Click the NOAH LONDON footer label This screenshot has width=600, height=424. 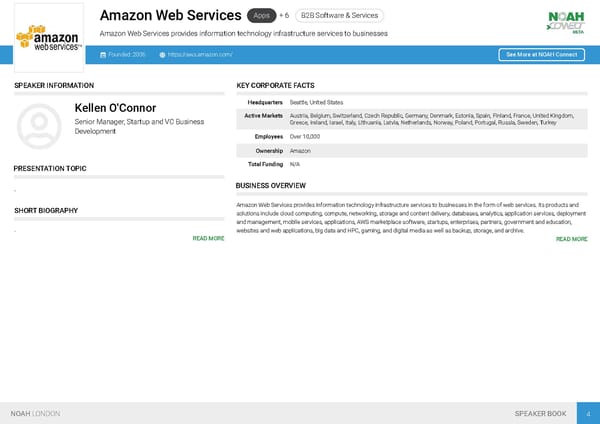pyautogui.click(x=35, y=413)
